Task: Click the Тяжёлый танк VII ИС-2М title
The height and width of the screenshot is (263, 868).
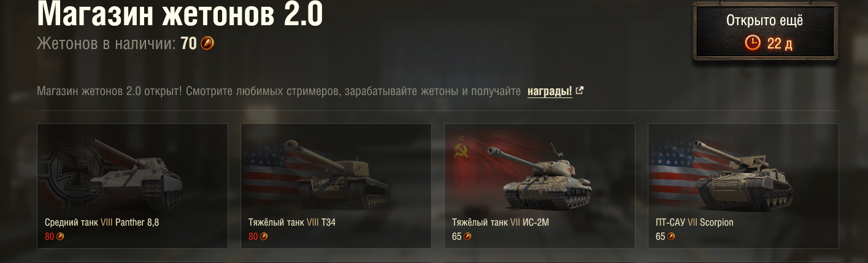Action: pos(501,223)
